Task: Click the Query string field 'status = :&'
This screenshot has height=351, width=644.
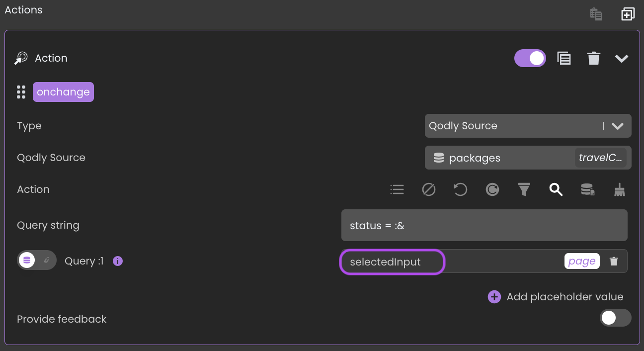Action: (x=484, y=225)
